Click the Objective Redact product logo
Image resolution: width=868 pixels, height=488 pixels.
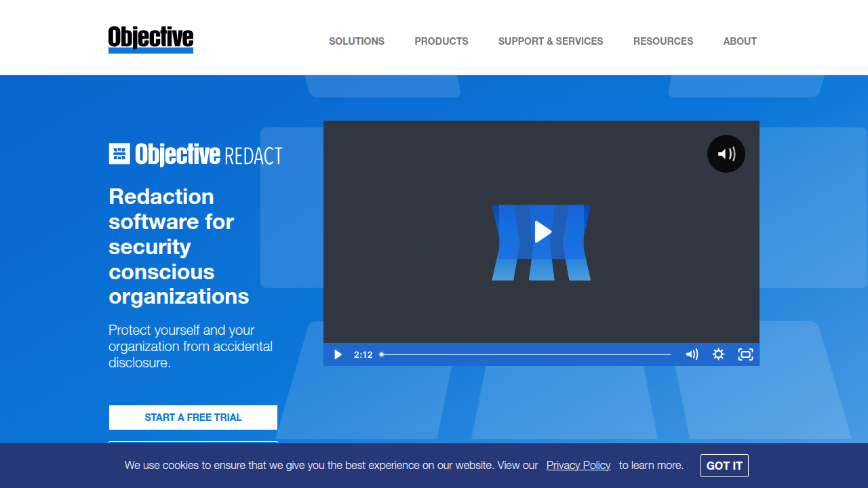(x=195, y=155)
